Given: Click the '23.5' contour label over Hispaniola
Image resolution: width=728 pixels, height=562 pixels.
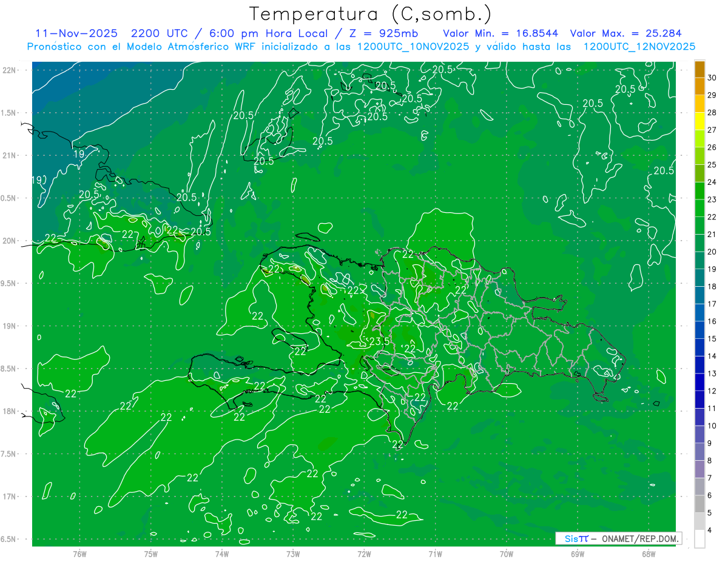Looking at the screenshot, I should tap(379, 342).
